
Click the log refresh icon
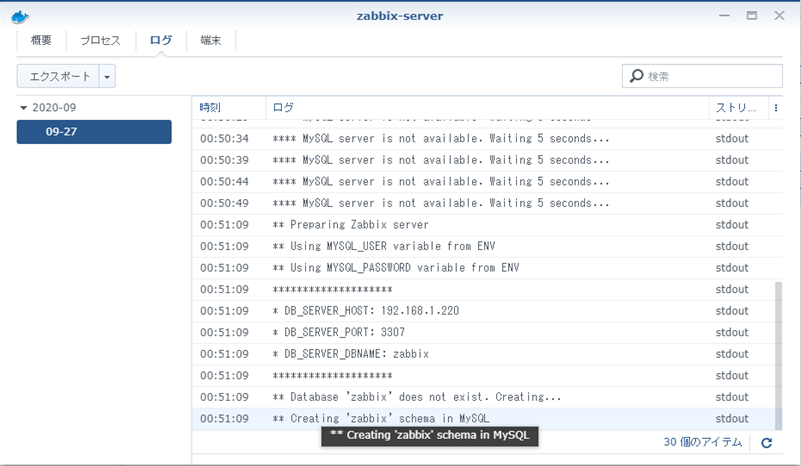pos(766,443)
